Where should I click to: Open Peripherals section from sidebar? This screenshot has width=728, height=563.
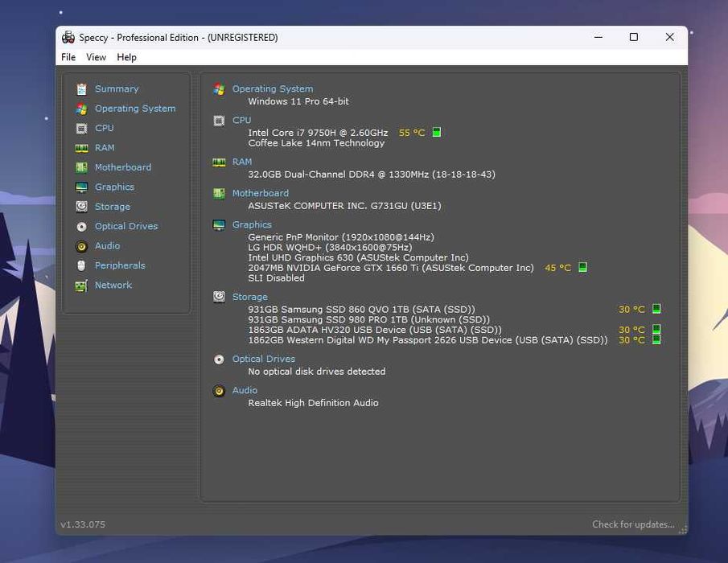[x=120, y=265]
